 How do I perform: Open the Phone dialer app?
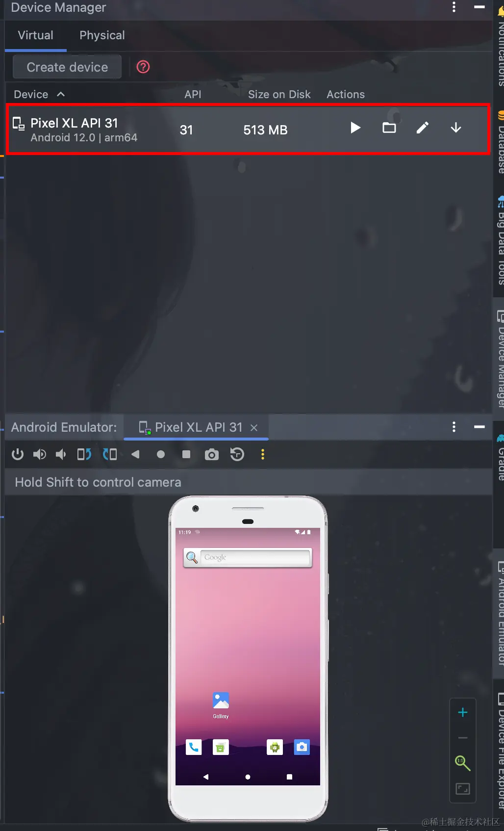click(x=194, y=747)
